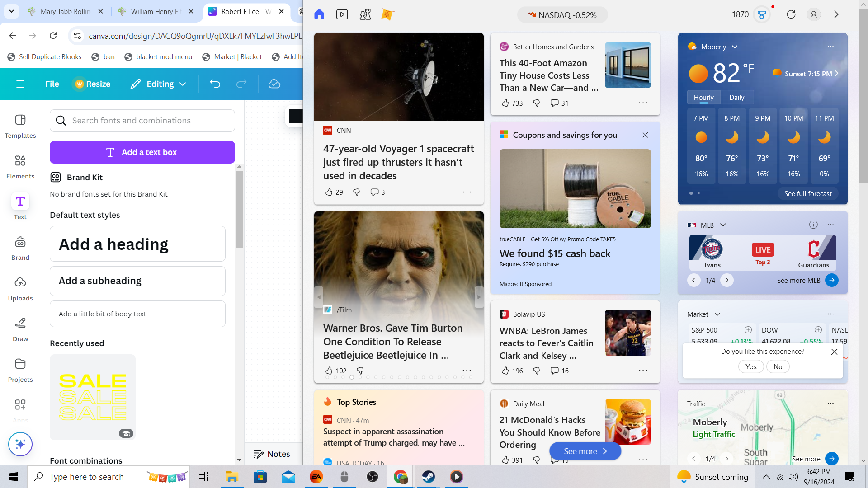Click the Add a text box button

[x=142, y=152]
